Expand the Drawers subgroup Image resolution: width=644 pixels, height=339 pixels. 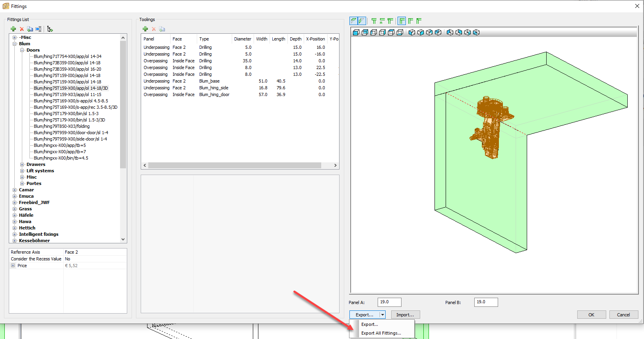[22, 165]
